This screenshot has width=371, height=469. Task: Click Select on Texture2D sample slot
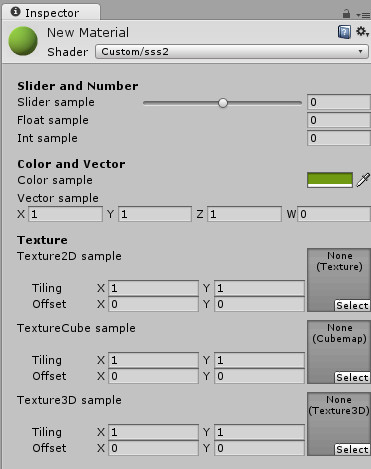coord(352,306)
